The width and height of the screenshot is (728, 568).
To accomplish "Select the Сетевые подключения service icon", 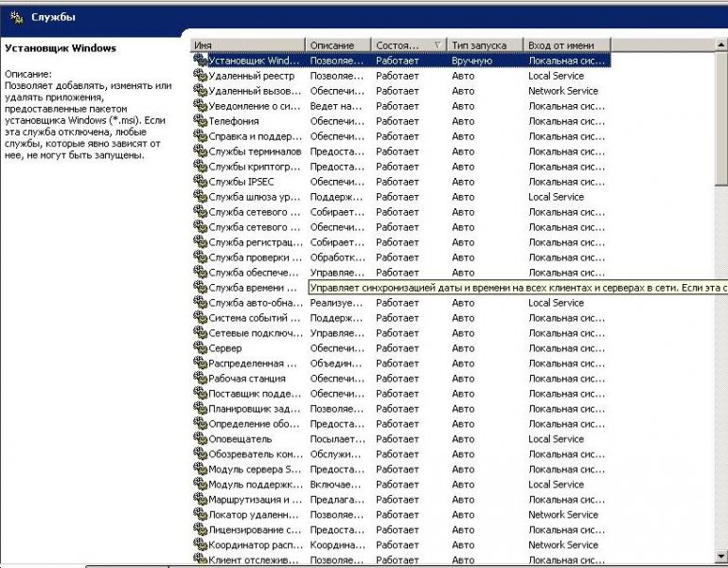I will [200, 333].
